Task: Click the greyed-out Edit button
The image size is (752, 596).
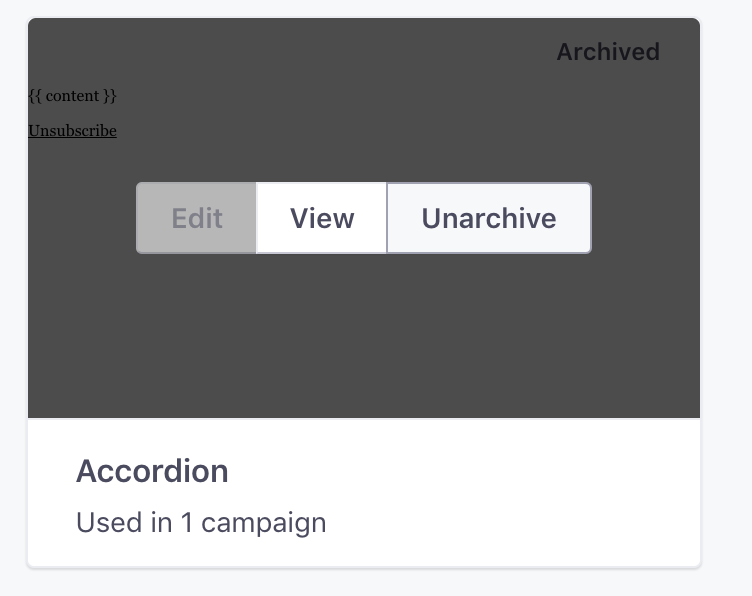Action: [x=197, y=218]
